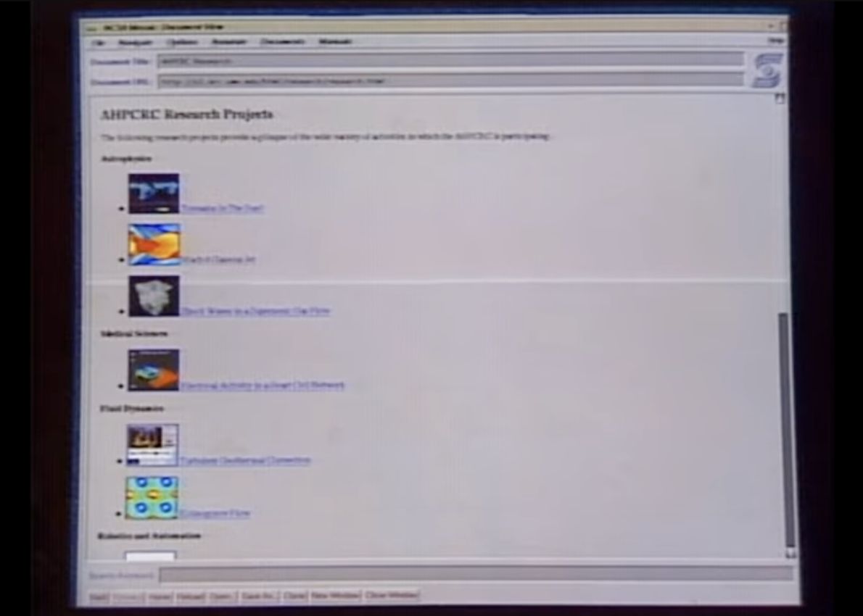
Task: Click the Fluid Dynamics section heading
Action: coord(132,409)
